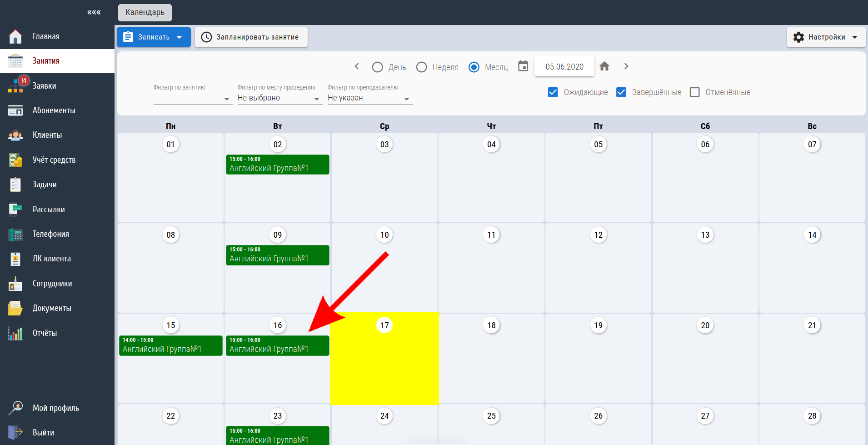The image size is (868, 445).
Task: Switch to the Календарь tab
Action: pos(145,12)
